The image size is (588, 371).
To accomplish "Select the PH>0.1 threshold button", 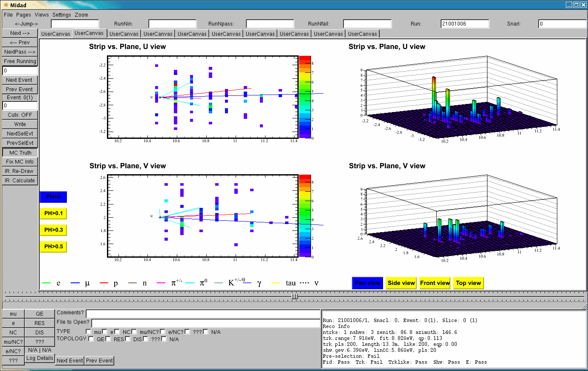I will click(53, 213).
